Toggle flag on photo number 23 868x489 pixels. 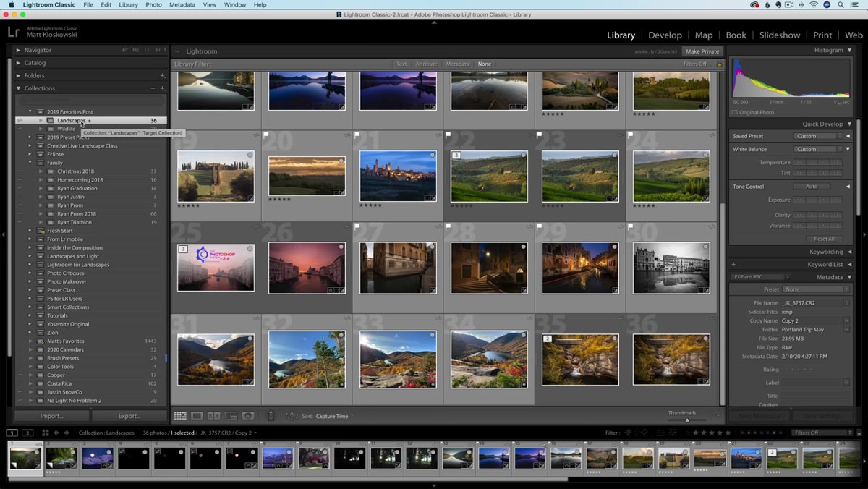540,135
